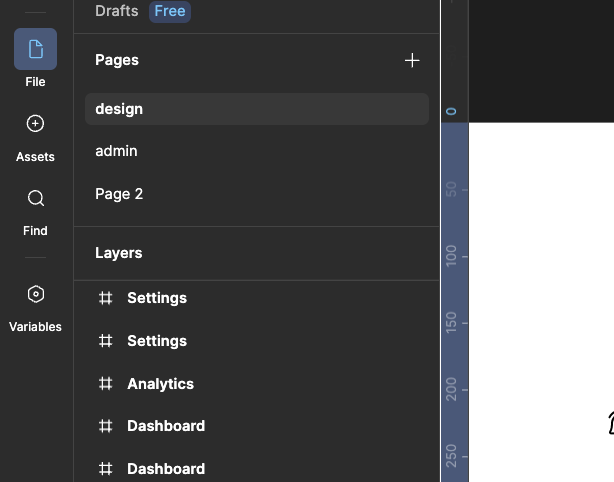The image size is (614, 482).
Task: Click the Free plan badge
Action: click(170, 11)
